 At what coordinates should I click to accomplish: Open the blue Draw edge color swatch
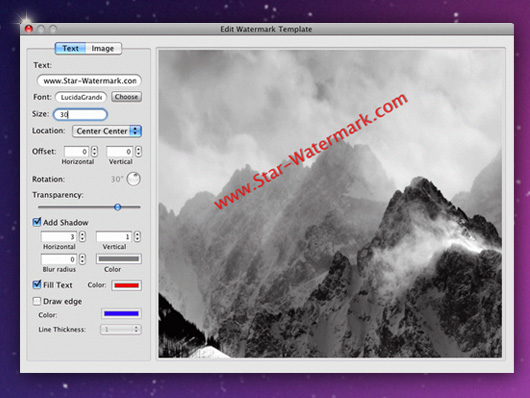(121, 313)
